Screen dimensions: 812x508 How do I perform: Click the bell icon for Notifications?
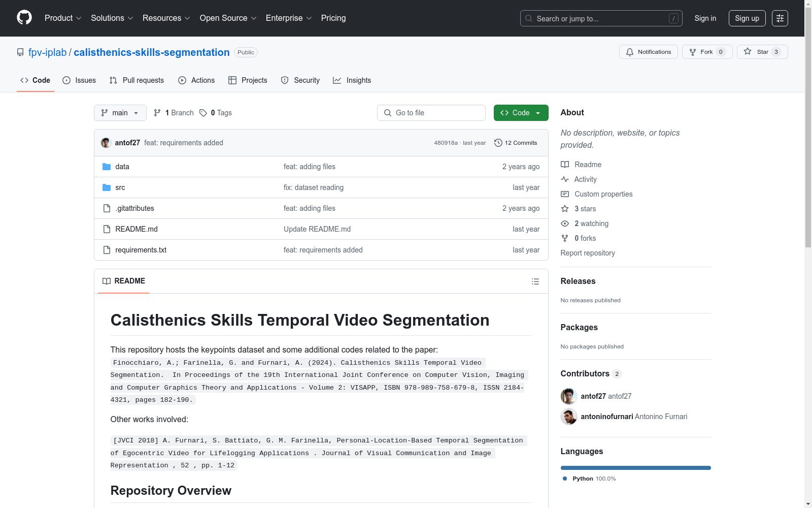pyautogui.click(x=630, y=52)
